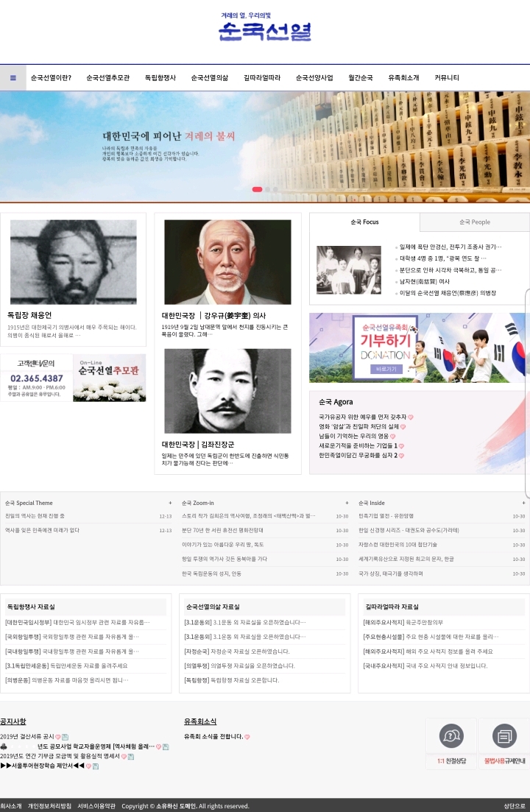Open [국내주요사적지] 사적지 안내 정보 entry
Screen dimensions: 530x812
(x=425, y=666)
